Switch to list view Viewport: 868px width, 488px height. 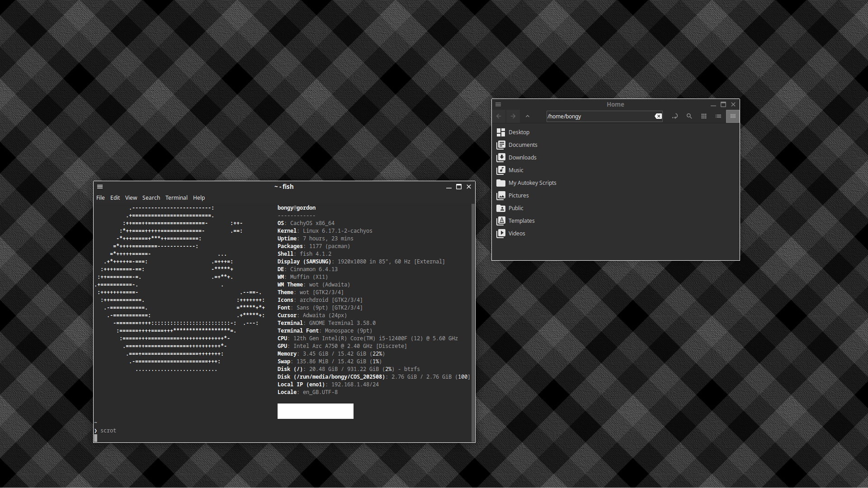click(718, 116)
